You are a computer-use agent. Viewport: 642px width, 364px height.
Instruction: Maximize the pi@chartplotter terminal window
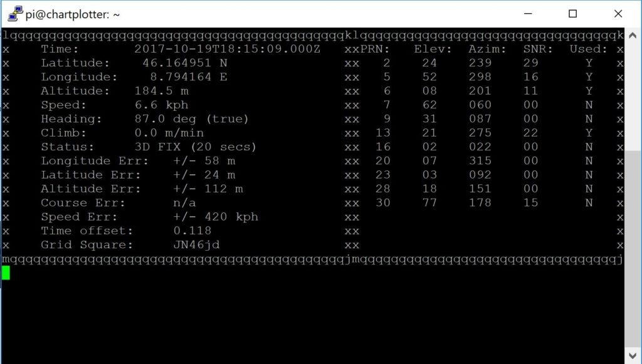tap(572, 14)
